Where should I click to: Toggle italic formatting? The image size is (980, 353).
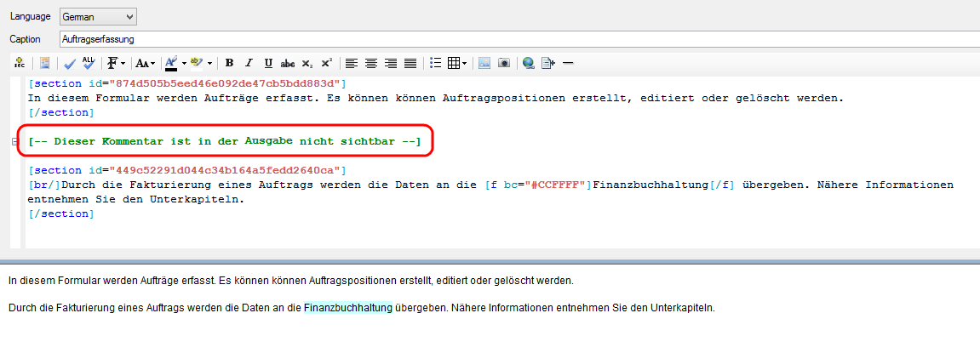(x=249, y=63)
